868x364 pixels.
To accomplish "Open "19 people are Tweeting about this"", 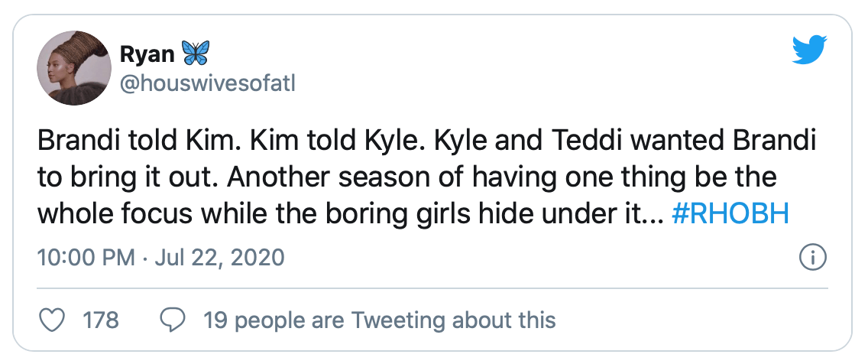I will [x=380, y=320].
